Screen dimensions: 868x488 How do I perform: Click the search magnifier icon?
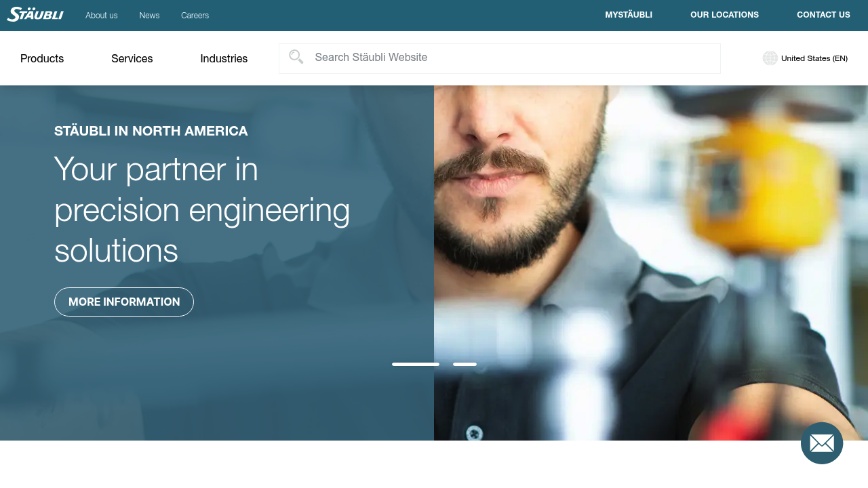pyautogui.click(x=296, y=57)
